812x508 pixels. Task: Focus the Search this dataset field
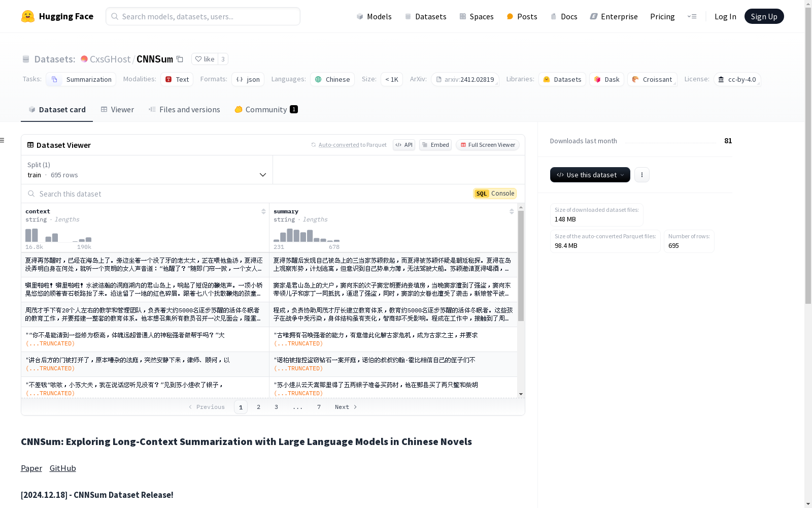(x=249, y=194)
